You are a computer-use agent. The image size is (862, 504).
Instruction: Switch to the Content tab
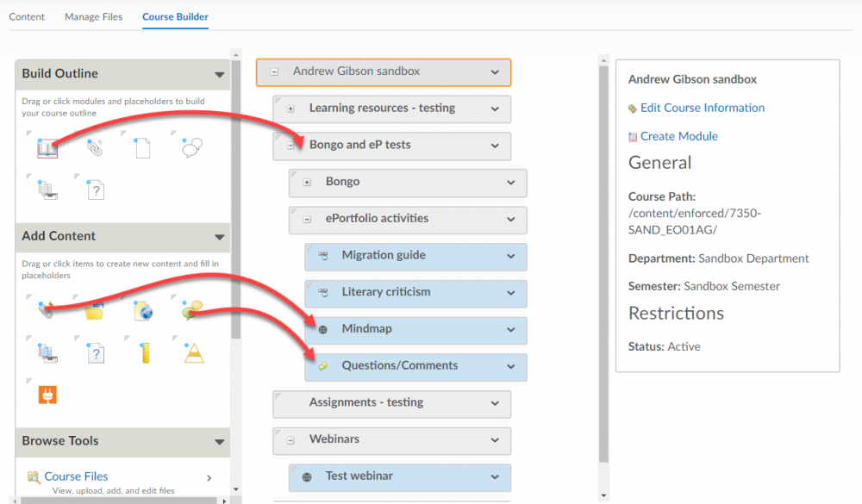(27, 16)
